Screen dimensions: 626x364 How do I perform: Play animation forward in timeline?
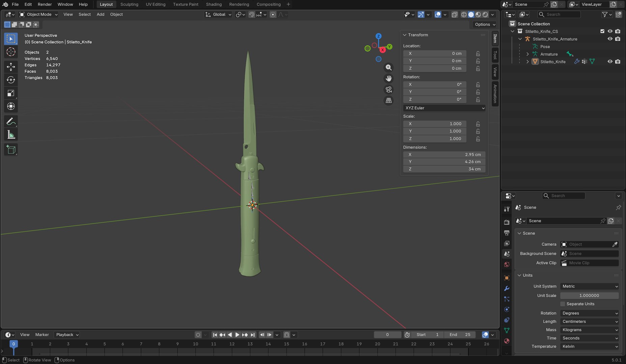(x=237, y=335)
